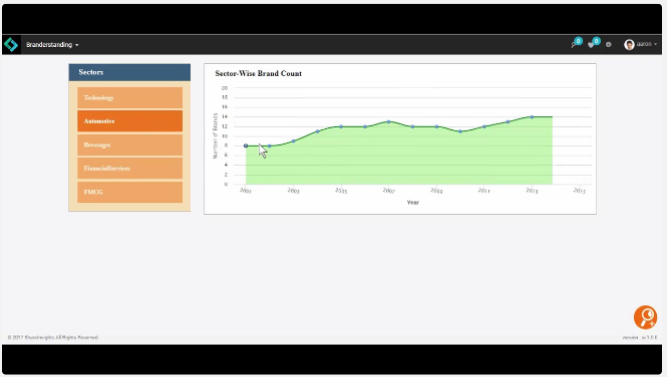Click the copyright footer text
Viewport: 667px width, 377px height.
point(53,337)
